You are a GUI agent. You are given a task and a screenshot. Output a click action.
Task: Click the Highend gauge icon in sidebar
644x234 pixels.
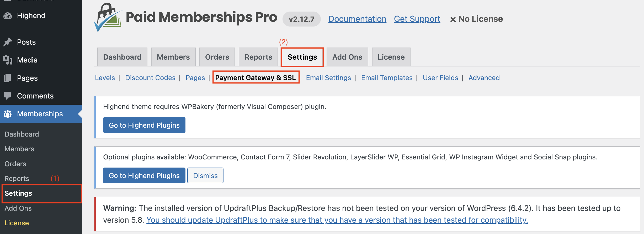[x=8, y=16]
